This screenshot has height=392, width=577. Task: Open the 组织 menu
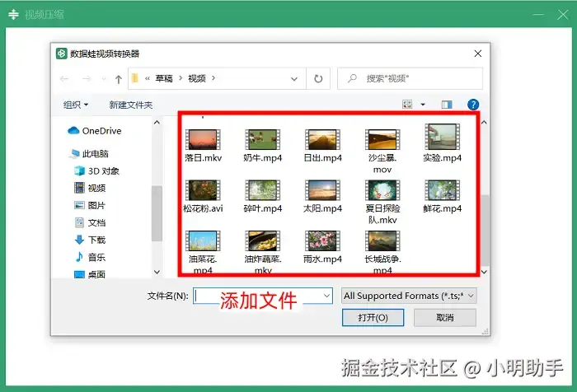coord(76,105)
